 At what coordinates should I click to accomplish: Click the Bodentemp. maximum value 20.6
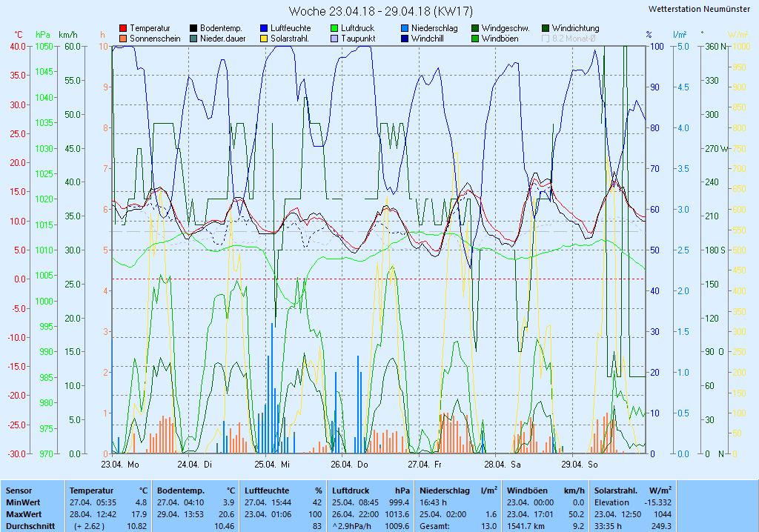(227, 514)
